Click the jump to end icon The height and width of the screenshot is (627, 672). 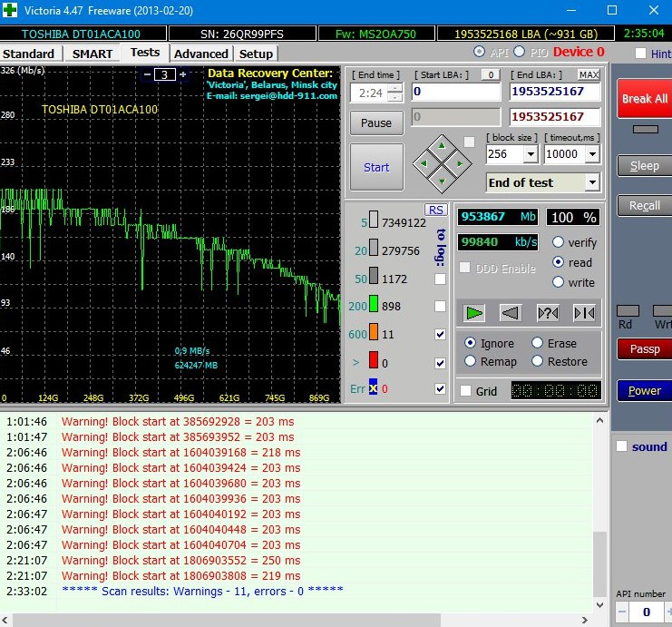(584, 313)
